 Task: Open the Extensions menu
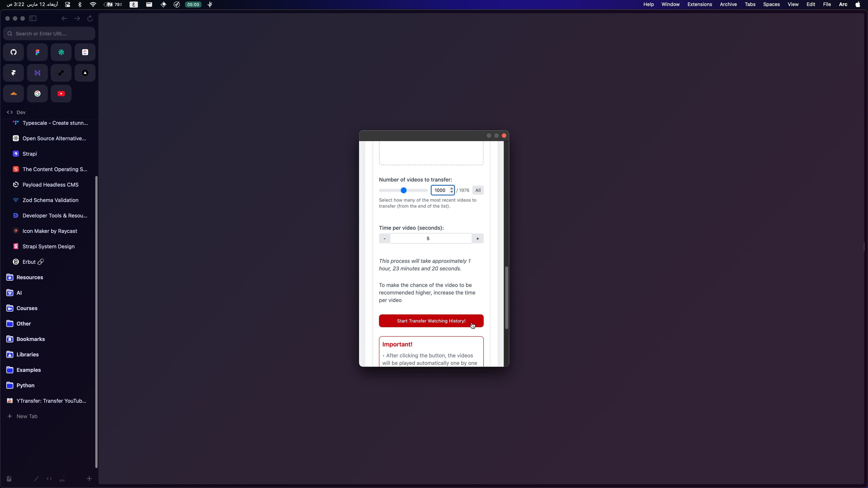tap(700, 4)
